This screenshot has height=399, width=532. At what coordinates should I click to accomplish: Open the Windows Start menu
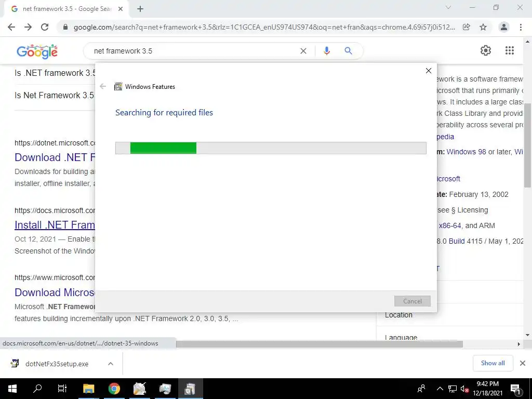click(12, 389)
